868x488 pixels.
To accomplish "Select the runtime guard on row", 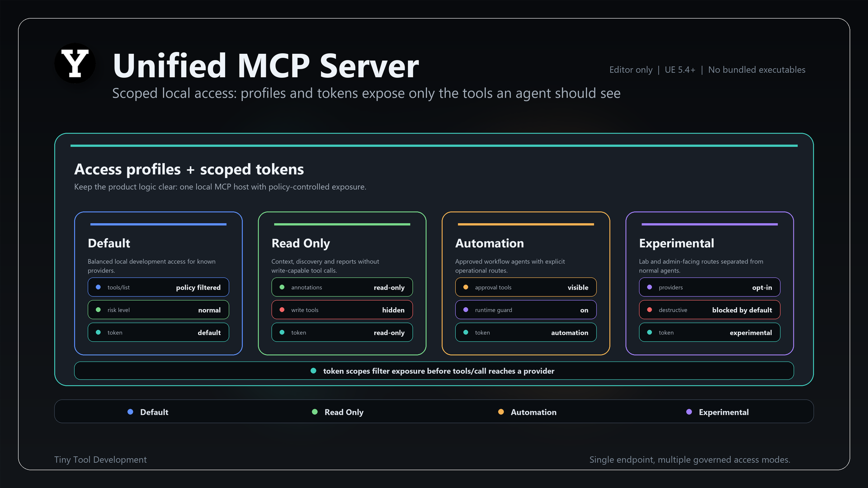I will 526,310.
